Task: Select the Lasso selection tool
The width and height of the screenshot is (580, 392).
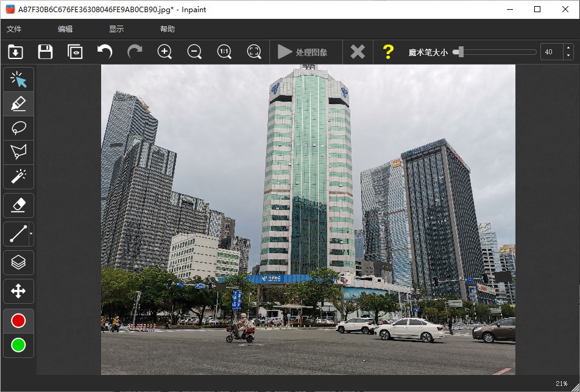Action: (18, 128)
